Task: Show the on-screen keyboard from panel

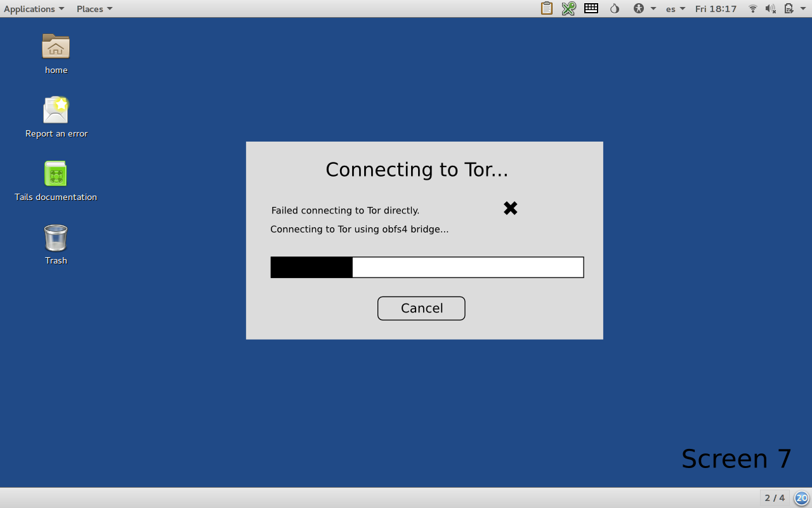Action: (x=591, y=8)
